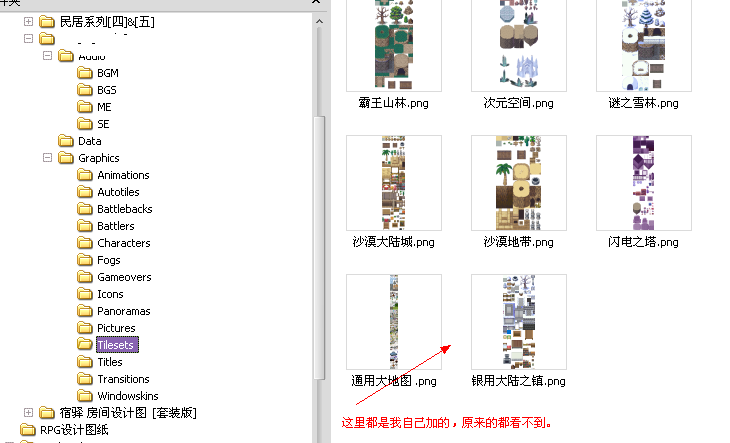Click the Battlers folder icon
This screenshot has width=730, height=443.
tap(85, 226)
